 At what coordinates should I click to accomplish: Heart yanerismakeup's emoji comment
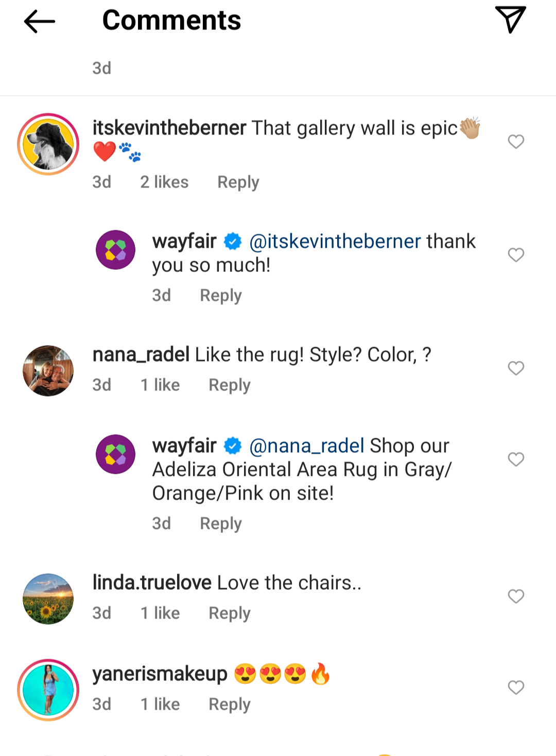point(516,687)
